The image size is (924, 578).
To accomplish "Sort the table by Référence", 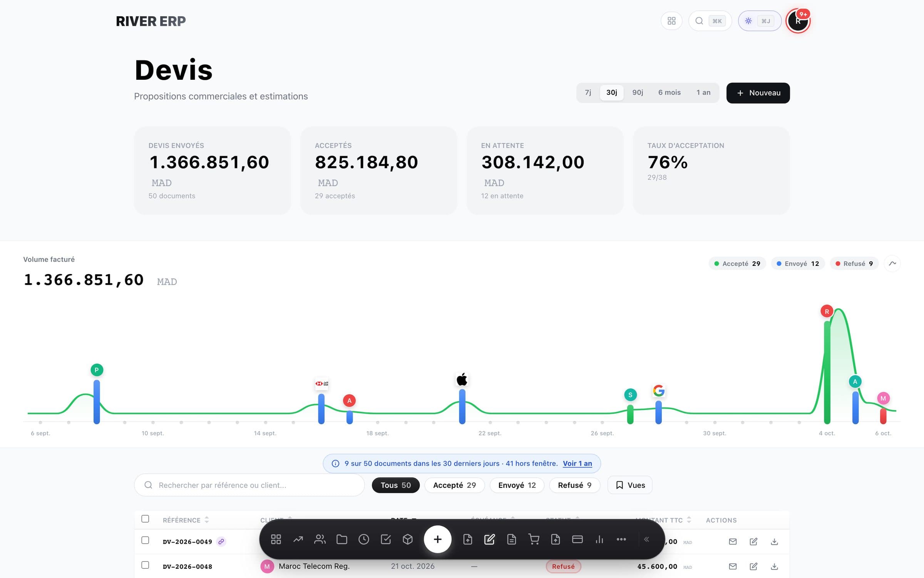I will click(x=186, y=520).
